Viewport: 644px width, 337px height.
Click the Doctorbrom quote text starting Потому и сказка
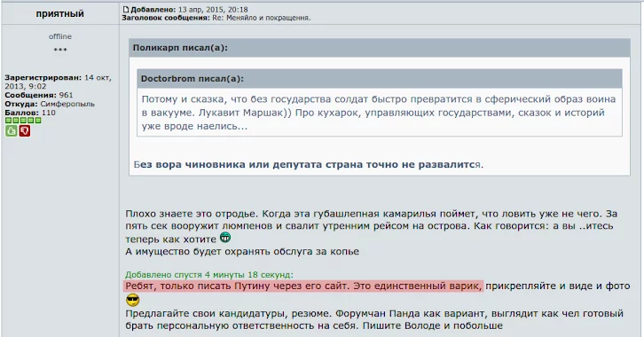point(379,113)
